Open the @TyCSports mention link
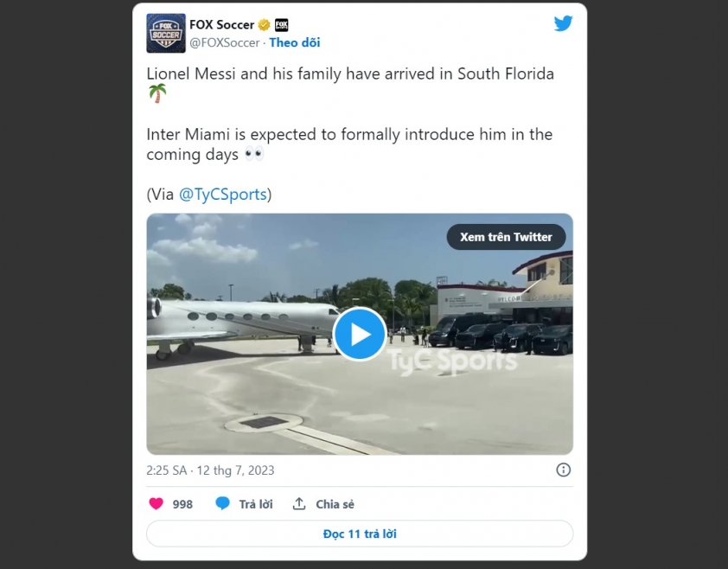728x569 pixels. click(x=223, y=195)
